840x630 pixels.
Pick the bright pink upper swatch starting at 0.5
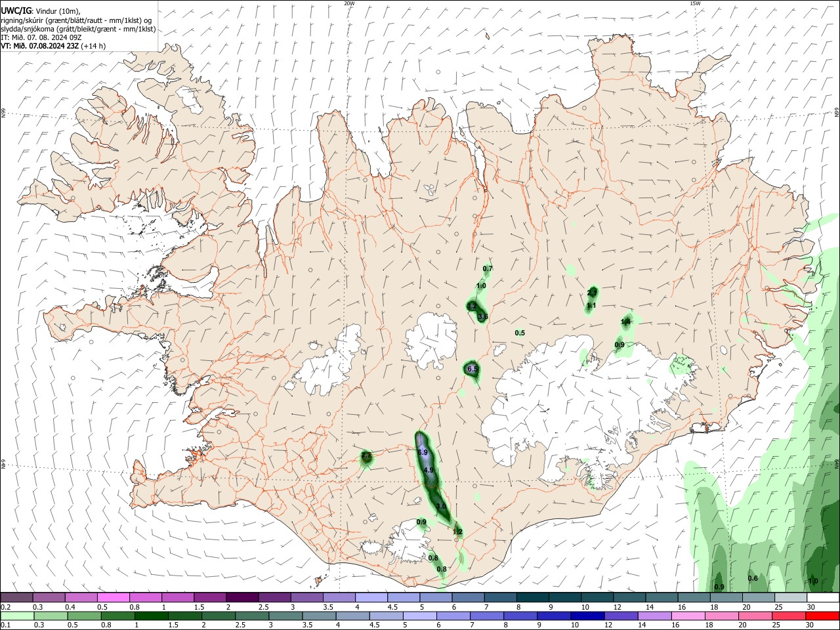(113, 597)
